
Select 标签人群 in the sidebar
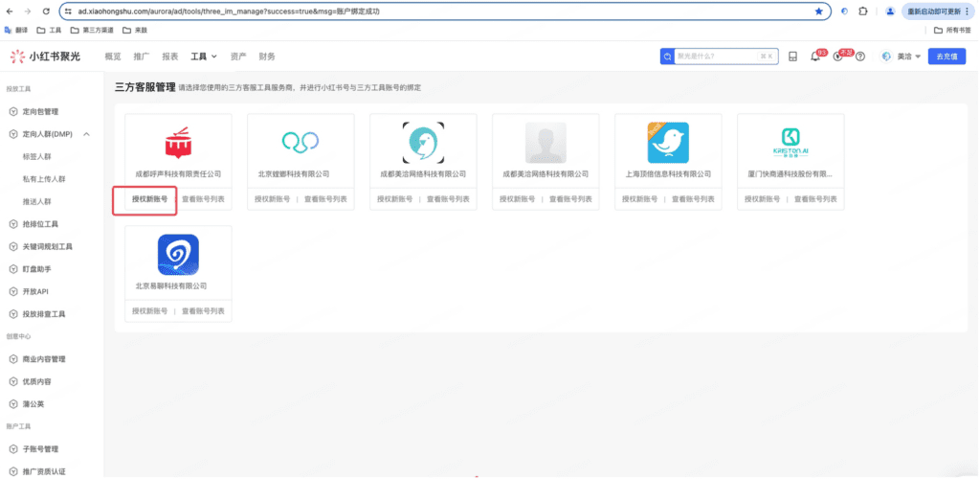click(x=37, y=156)
